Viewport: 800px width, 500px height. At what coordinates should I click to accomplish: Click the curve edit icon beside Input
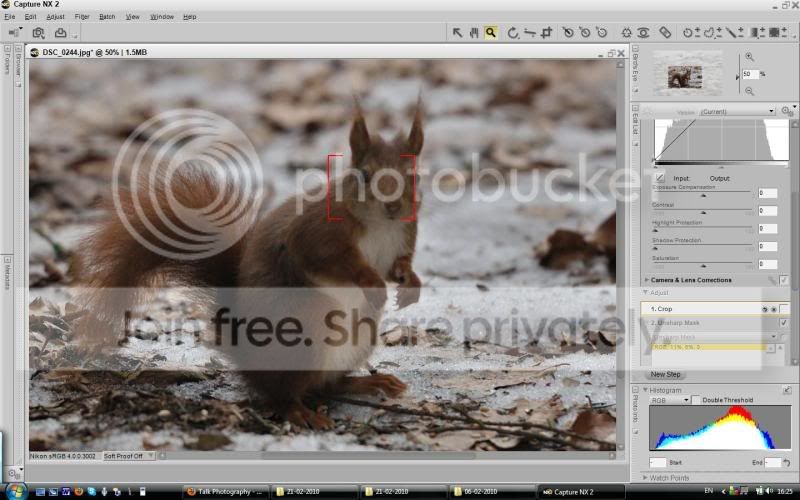[x=660, y=178]
